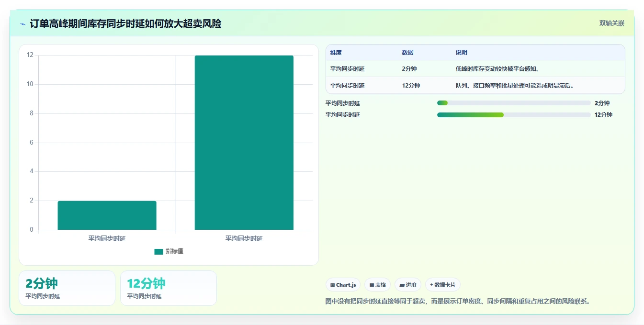This screenshot has height=325, width=644.
Task: Select the 表格 tag chip
Action: [x=378, y=285]
